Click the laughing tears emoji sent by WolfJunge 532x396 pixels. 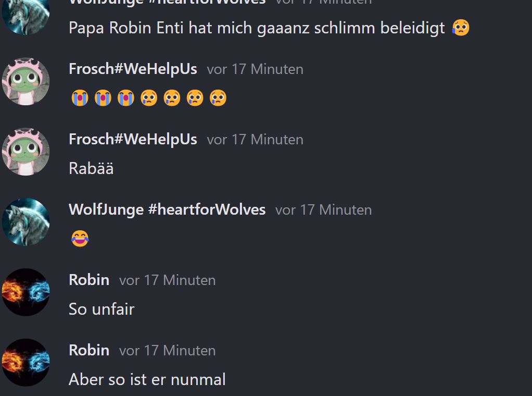click(x=80, y=239)
